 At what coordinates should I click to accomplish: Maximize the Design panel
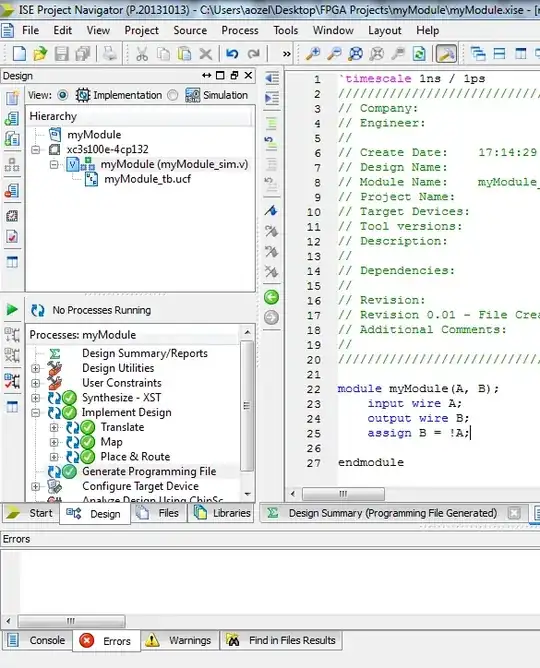pyautogui.click(x=220, y=75)
